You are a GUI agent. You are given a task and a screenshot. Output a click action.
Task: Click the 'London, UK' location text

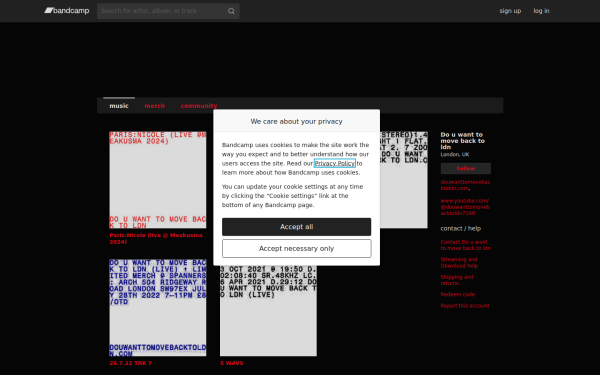(455, 155)
